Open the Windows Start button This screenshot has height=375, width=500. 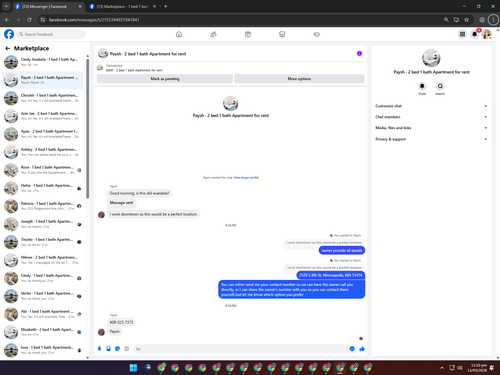pos(133,368)
